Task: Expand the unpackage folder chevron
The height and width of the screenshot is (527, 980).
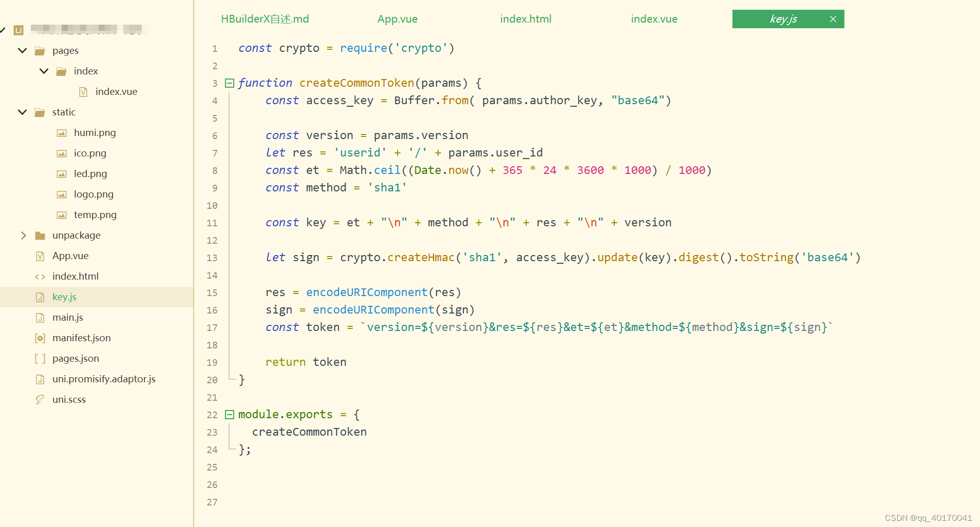Action: pos(23,235)
